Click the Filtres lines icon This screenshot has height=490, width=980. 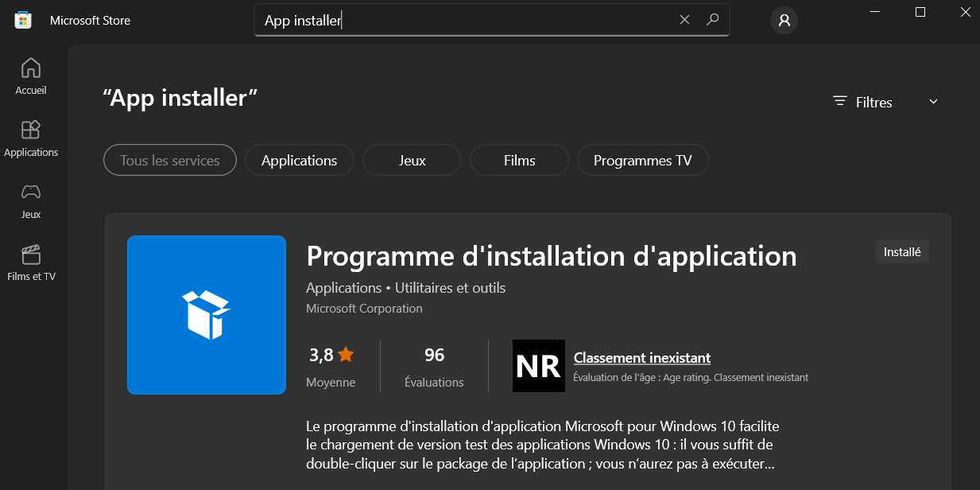click(839, 101)
